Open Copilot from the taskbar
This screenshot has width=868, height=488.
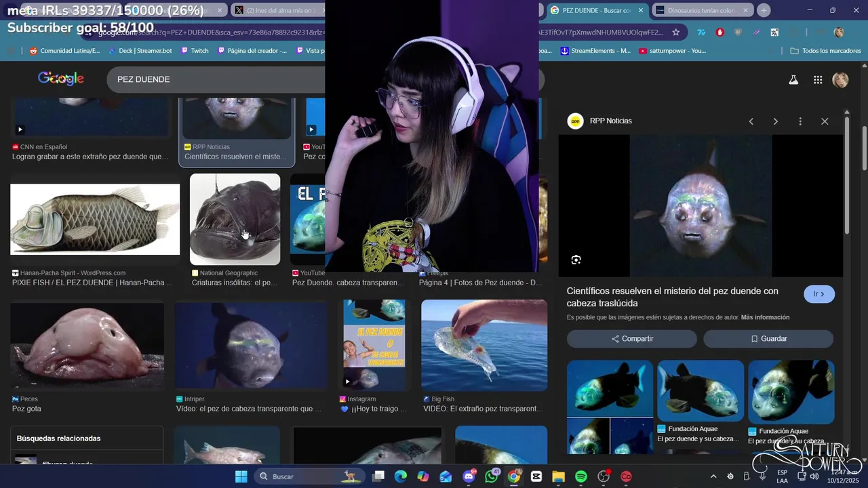point(423,476)
